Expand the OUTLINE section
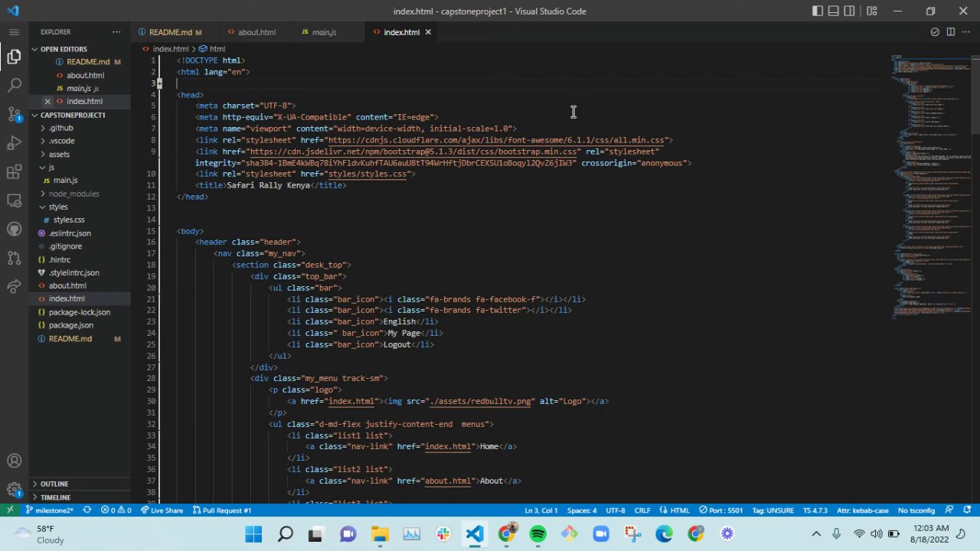980x551 pixels. [x=54, y=484]
